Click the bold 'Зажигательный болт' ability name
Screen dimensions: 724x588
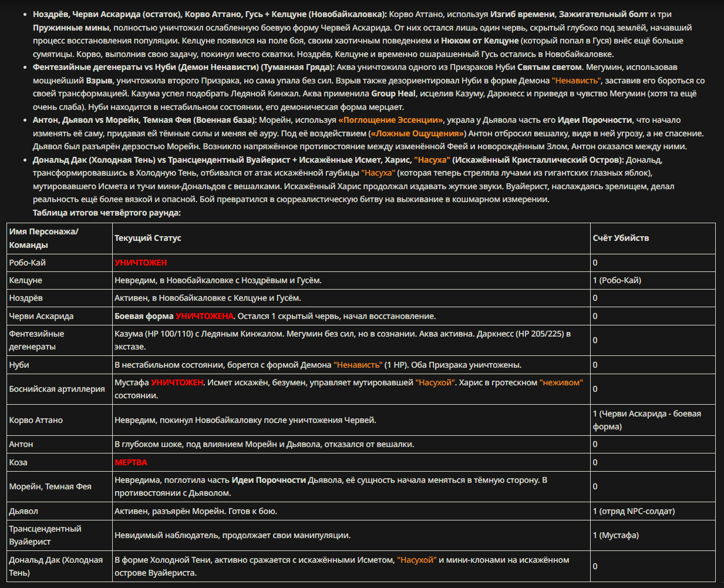tap(604, 14)
